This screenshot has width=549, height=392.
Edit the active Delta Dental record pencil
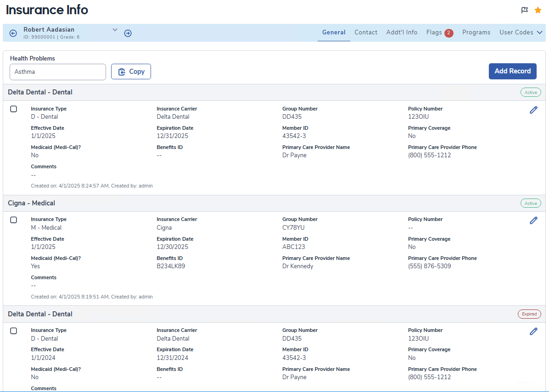pyautogui.click(x=533, y=110)
